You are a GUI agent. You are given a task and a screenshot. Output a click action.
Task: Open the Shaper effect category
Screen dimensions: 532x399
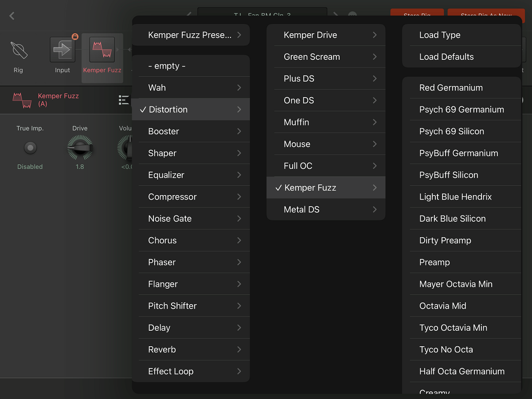coord(191,153)
